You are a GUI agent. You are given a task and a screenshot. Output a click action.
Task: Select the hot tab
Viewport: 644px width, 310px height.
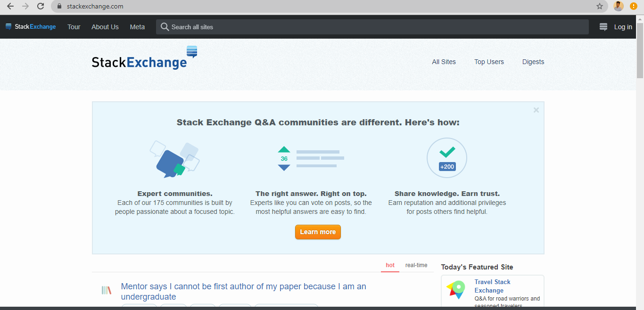click(390, 265)
